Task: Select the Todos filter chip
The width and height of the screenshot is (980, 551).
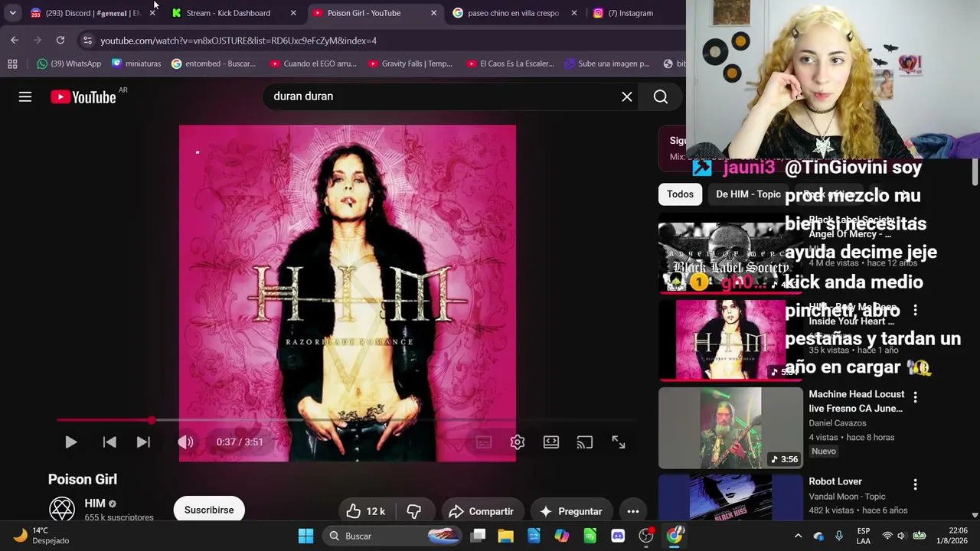Action: [680, 194]
